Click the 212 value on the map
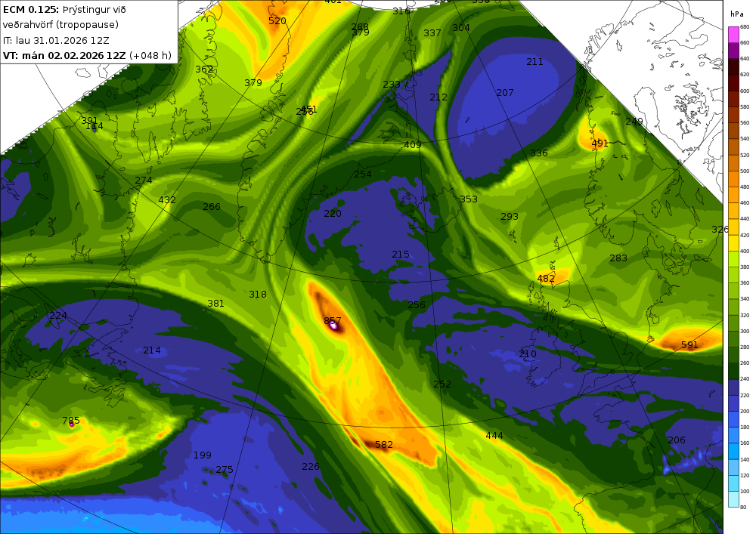Screen dimensions: 756x534 pyautogui.click(x=438, y=97)
